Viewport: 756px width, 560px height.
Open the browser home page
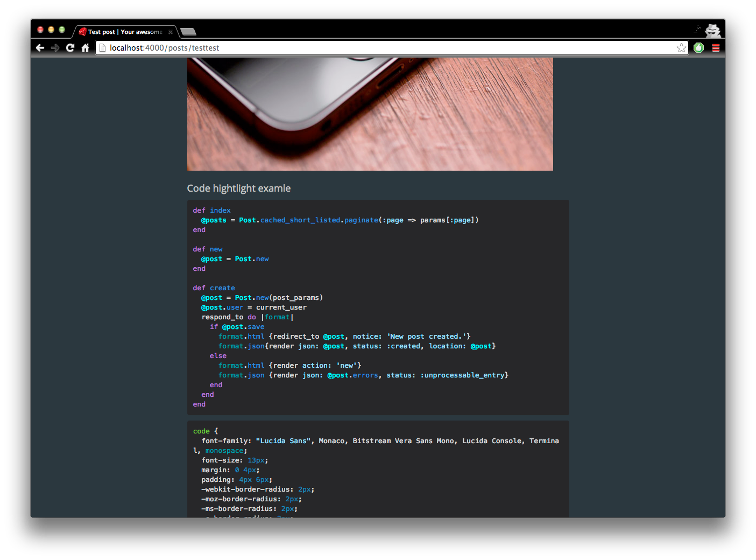85,47
